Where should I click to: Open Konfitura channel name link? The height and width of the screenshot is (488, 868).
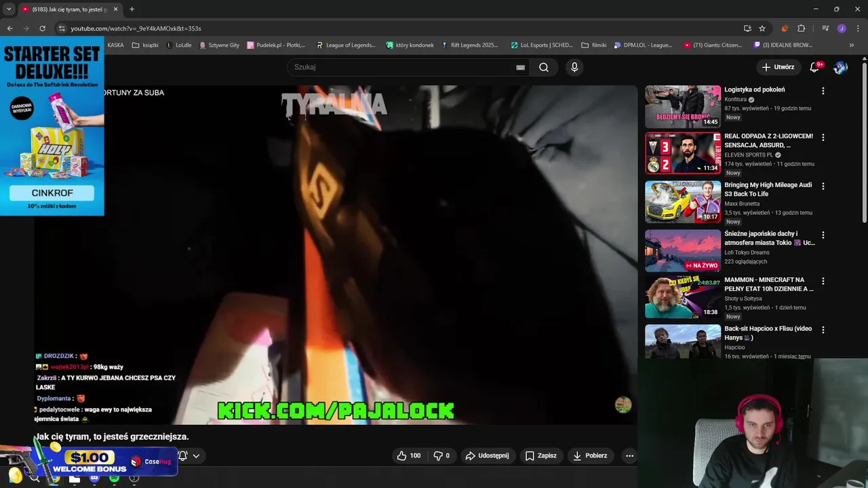[x=735, y=100]
